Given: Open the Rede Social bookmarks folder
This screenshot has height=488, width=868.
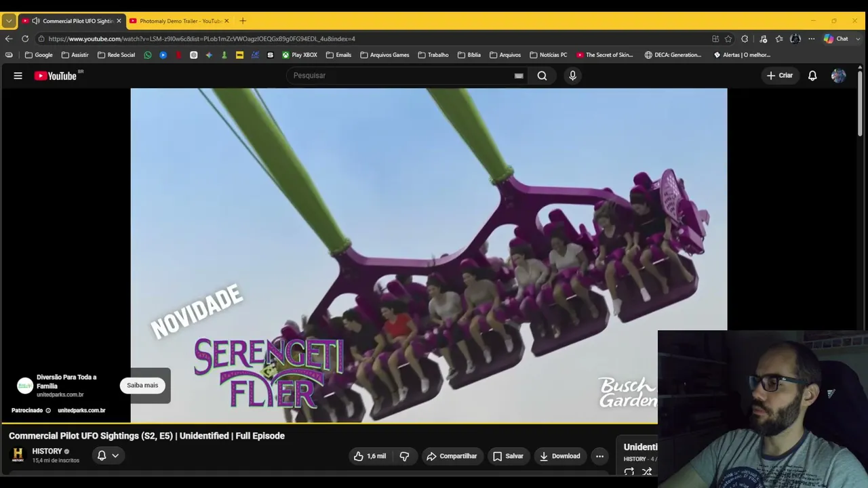Looking at the screenshot, I should [x=116, y=55].
